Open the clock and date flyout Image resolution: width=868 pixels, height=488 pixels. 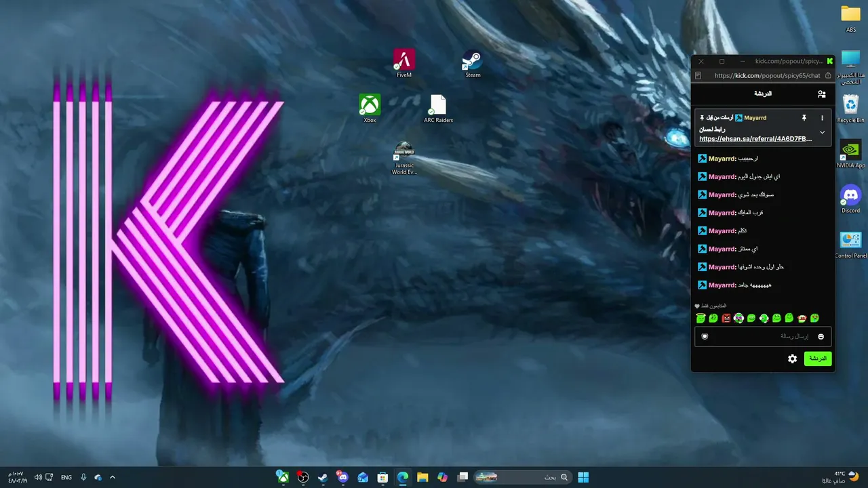click(18, 477)
